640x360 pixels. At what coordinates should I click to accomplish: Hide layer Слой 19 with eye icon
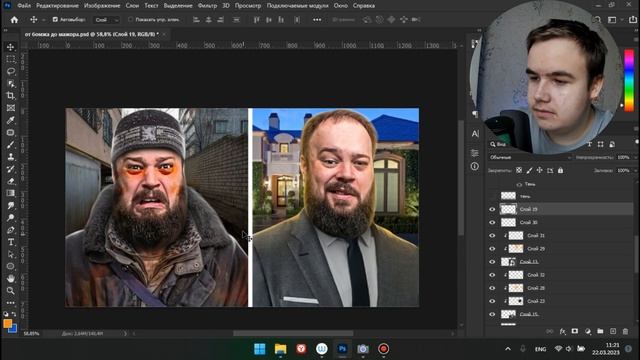tap(492, 209)
